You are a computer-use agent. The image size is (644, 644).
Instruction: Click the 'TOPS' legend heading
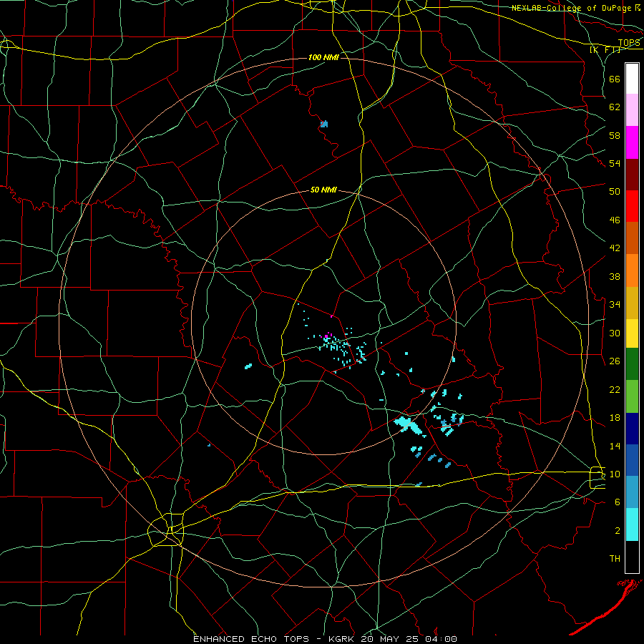tap(629, 43)
